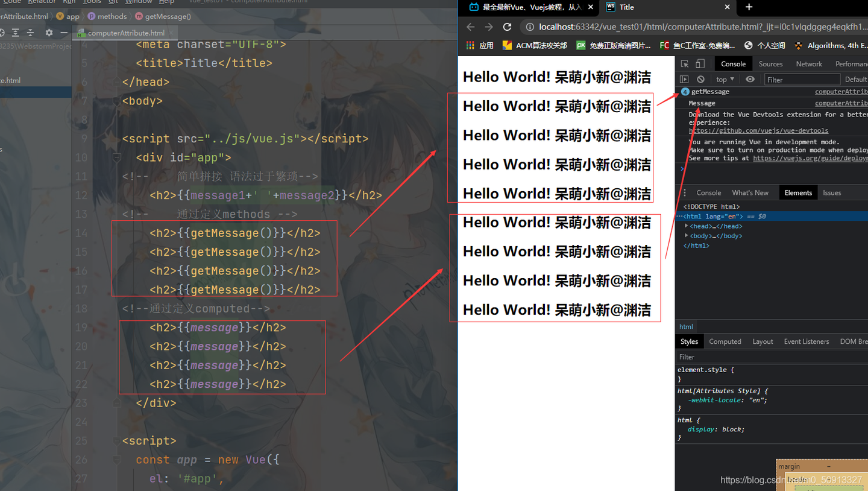Fold the div id app block arrow
Screen dimensions: 868x491
[116, 157]
